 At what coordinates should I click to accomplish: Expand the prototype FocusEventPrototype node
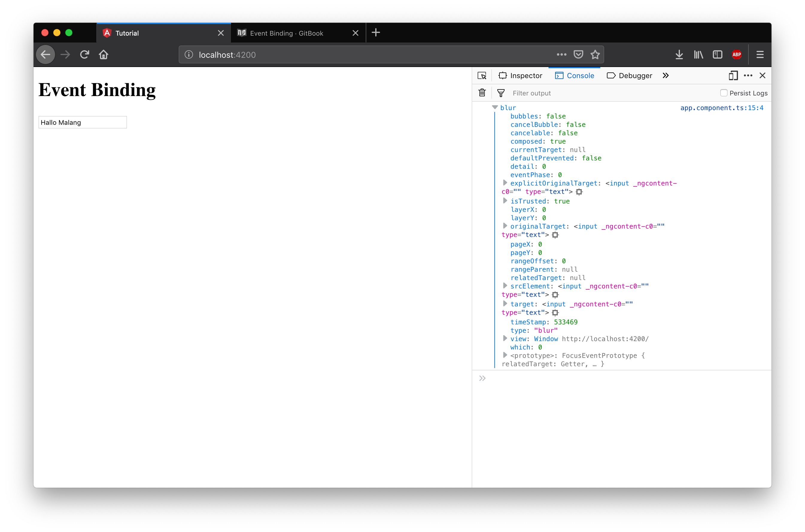[x=505, y=355]
